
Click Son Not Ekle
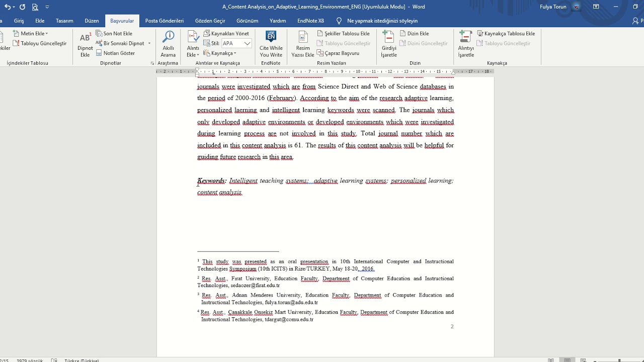coord(114,34)
